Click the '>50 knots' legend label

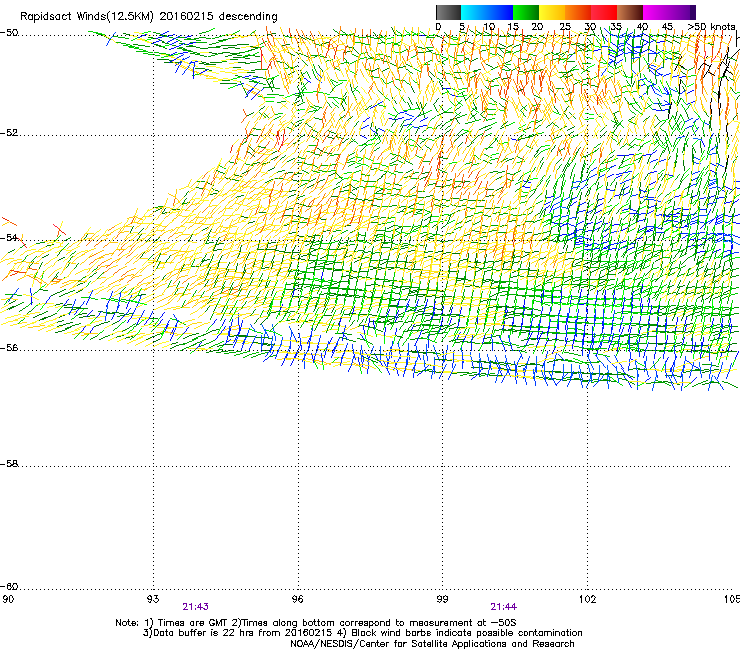[x=711, y=27]
